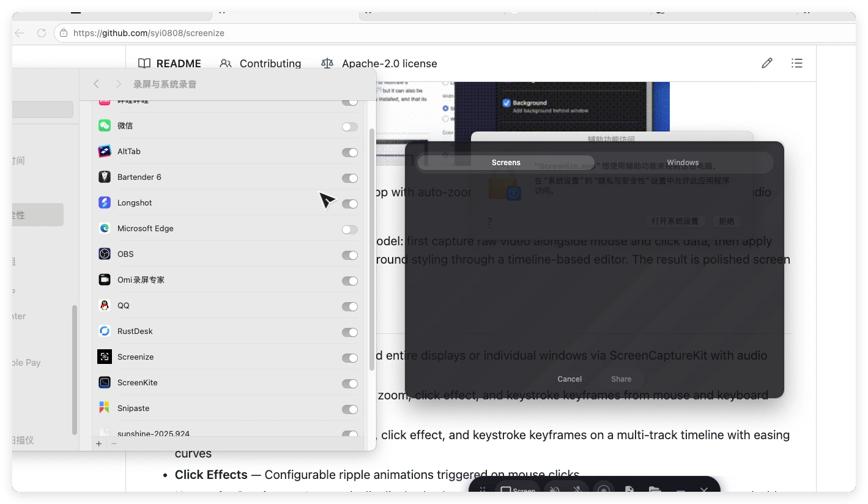Click the muted microphone icon in recording toolbar

[577, 490]
